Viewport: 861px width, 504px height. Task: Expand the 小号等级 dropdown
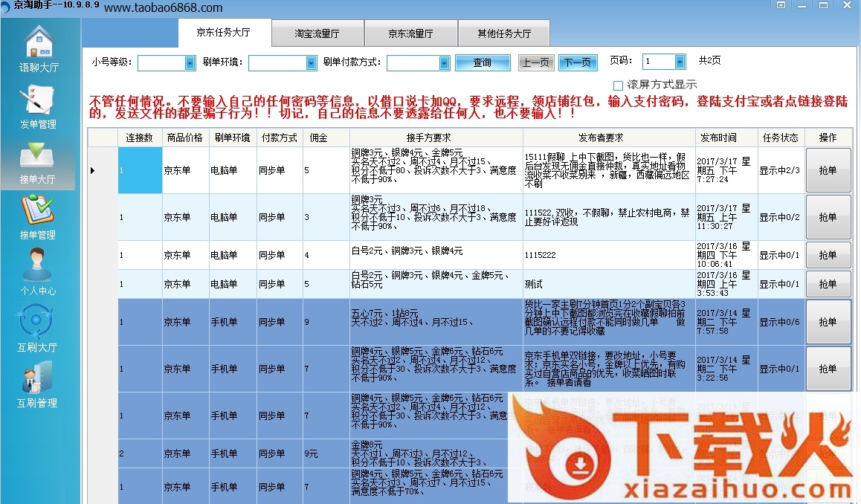click(190, 63)
